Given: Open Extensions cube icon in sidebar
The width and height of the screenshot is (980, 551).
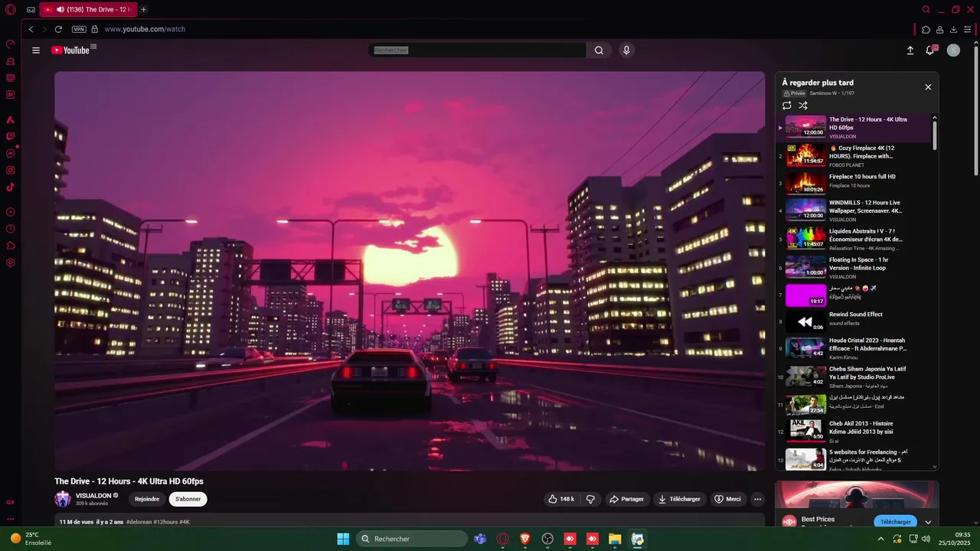Looking at the screenshot, I should point(11,246).
